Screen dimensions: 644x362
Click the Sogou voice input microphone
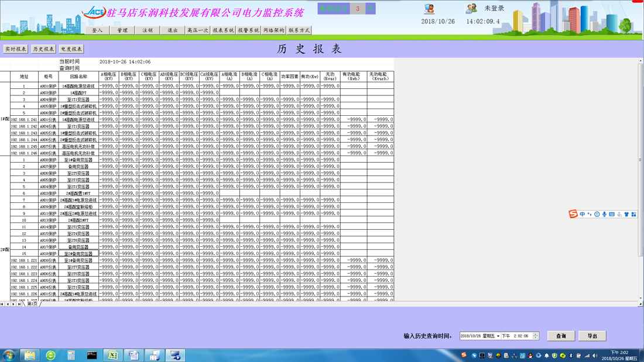604,214
